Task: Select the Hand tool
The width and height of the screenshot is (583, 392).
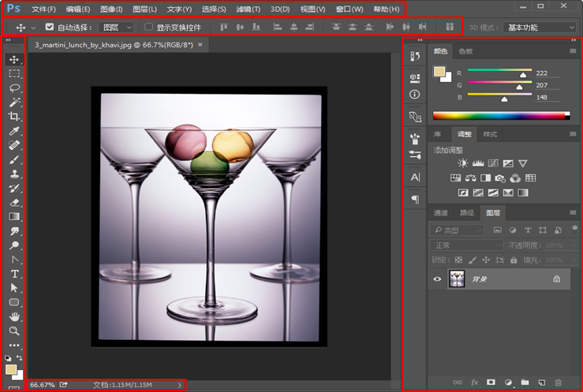Action: [14, 316]
